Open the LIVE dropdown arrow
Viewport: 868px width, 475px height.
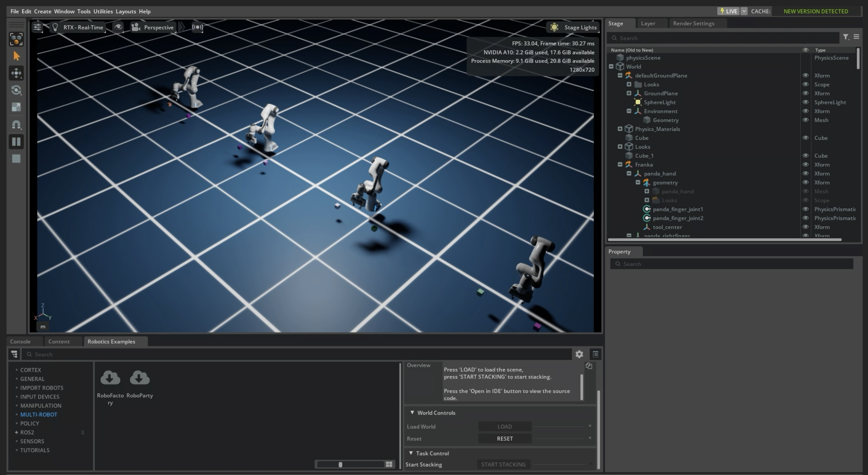744,11
